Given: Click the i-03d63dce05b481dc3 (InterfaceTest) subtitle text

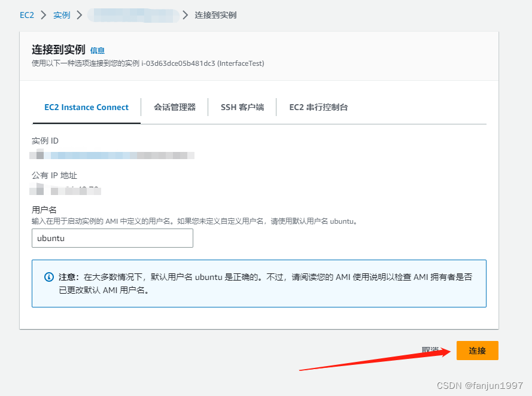Looking at the screenshot, I should 203,63.
